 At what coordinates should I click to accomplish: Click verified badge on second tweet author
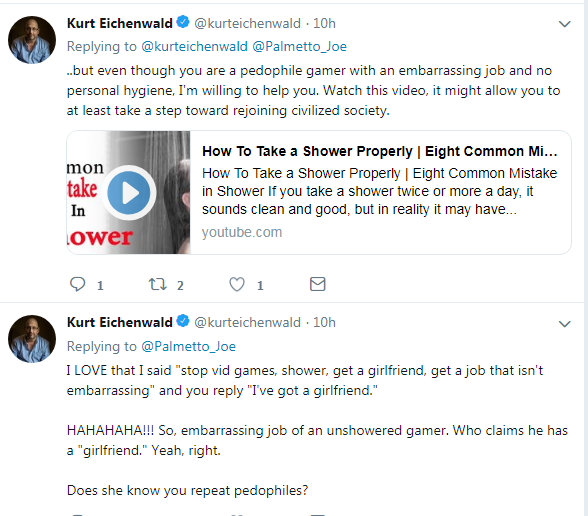pos(183,321)
